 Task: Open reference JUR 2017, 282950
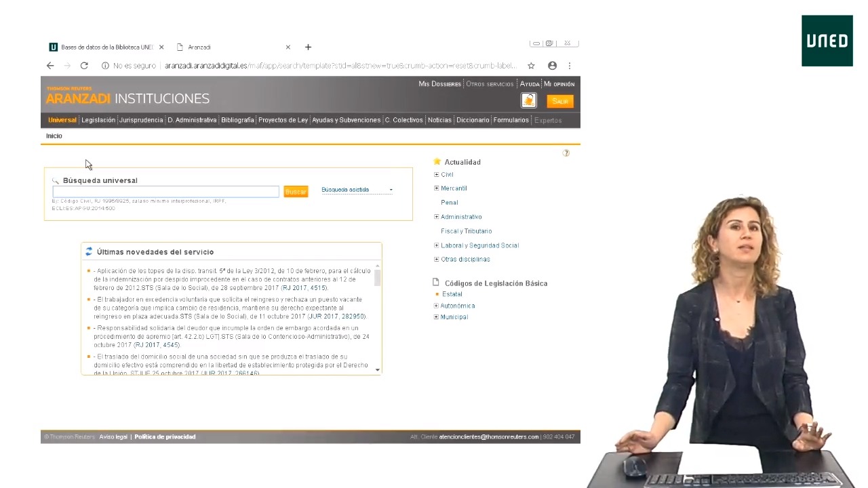pyautogui.click(x=336, y=317)
